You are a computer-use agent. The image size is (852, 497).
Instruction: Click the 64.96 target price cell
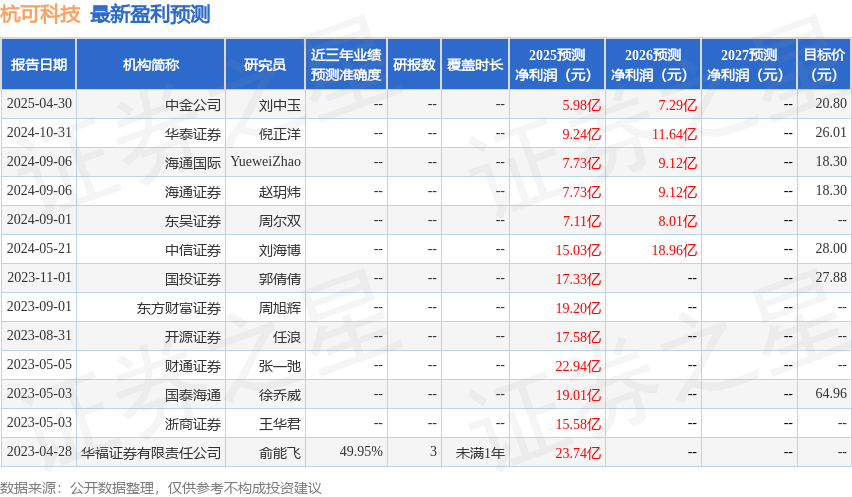(x=830, y=394)
